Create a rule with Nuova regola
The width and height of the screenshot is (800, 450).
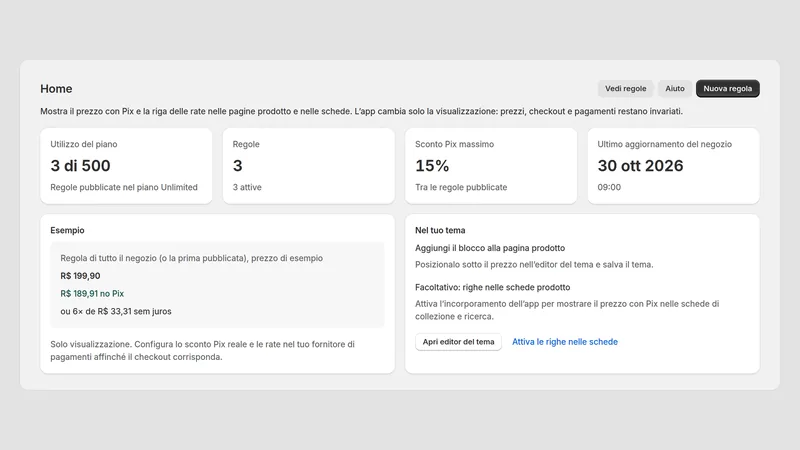[x=728, y=89]
